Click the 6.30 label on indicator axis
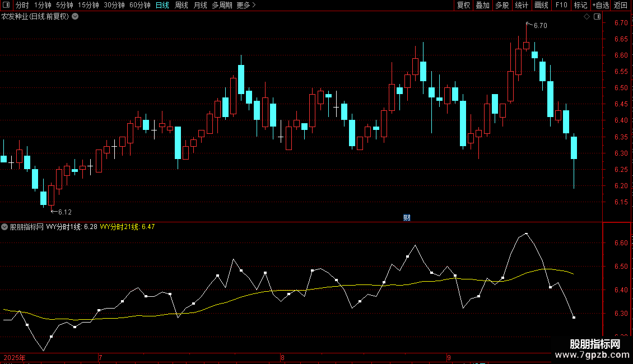 tap(621, 313)
